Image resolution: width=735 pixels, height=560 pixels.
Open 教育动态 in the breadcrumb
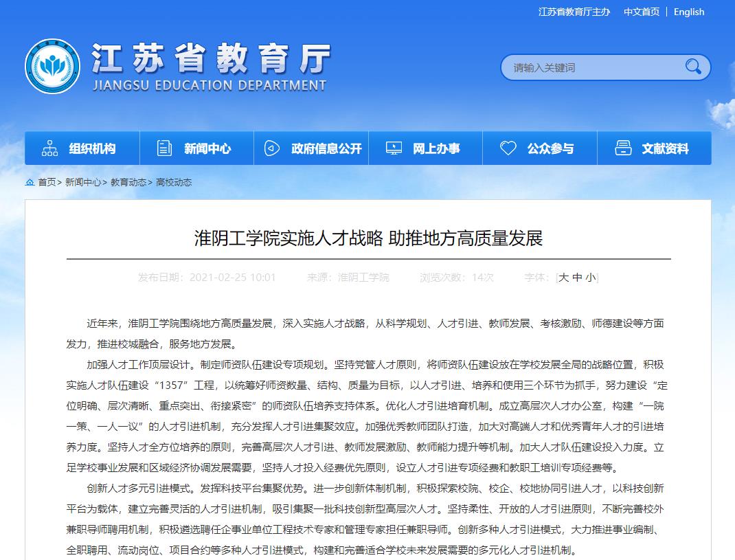pyautogui.click(x=128, y=182)
